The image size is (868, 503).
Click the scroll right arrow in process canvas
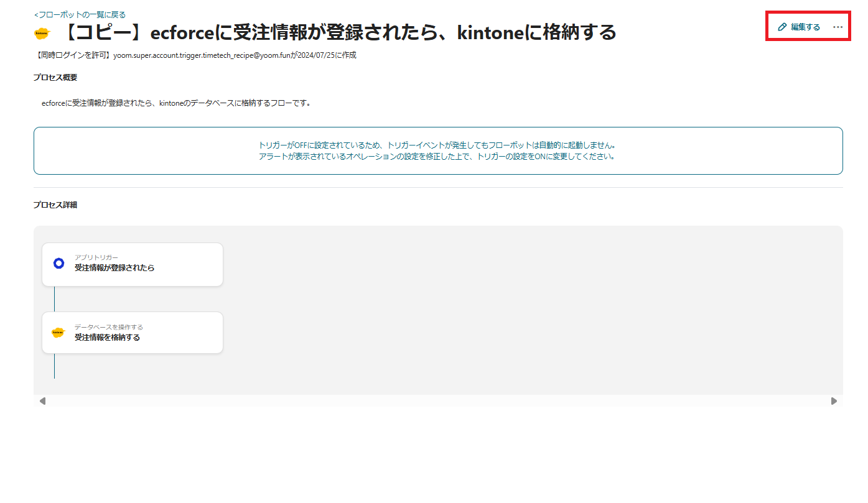pos(834,401)
